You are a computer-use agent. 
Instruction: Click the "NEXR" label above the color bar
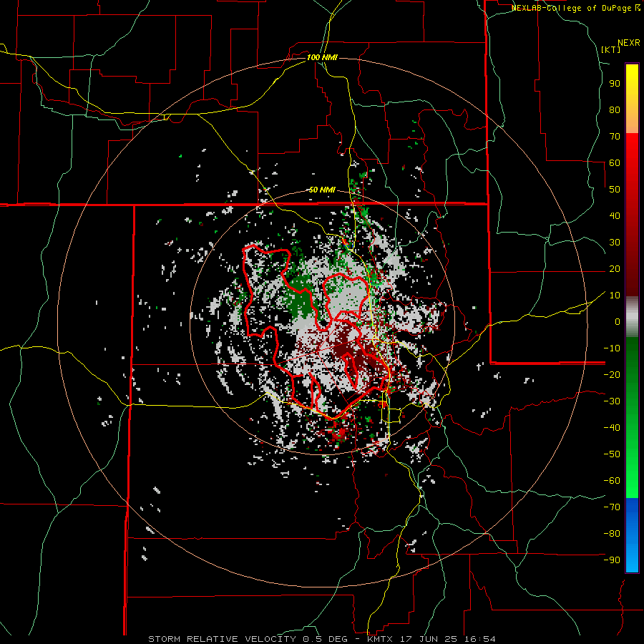[x=629, y=43]
